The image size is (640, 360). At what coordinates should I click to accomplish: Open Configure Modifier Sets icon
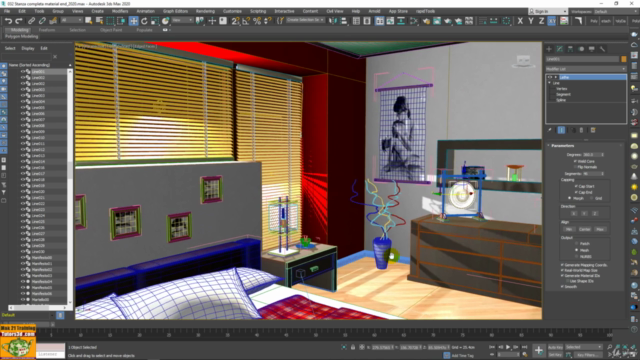click(593, 130)
